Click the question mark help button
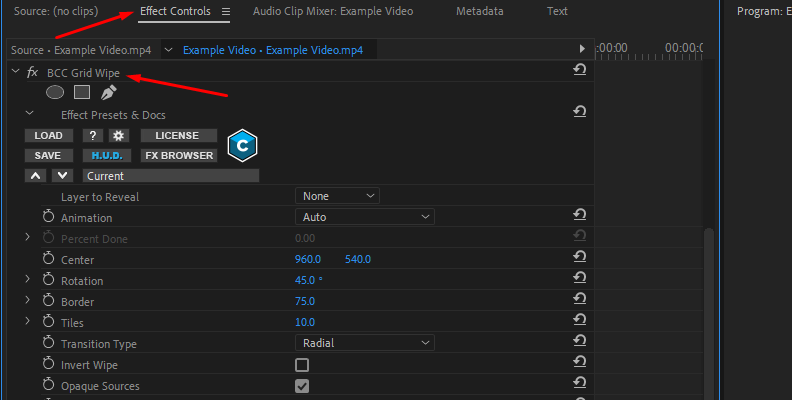 click(93, 135)
